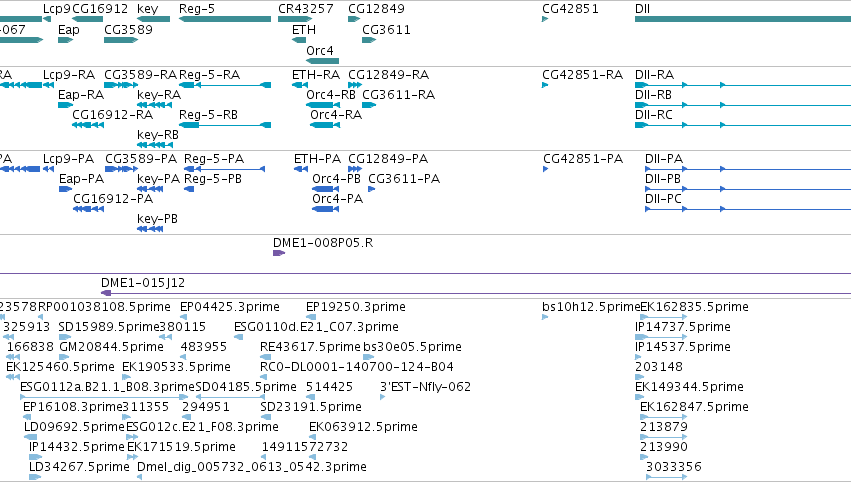Open the 'Lcp9' gene label
This screenshot has height=482, width=851.
click(x=56, y=9)
